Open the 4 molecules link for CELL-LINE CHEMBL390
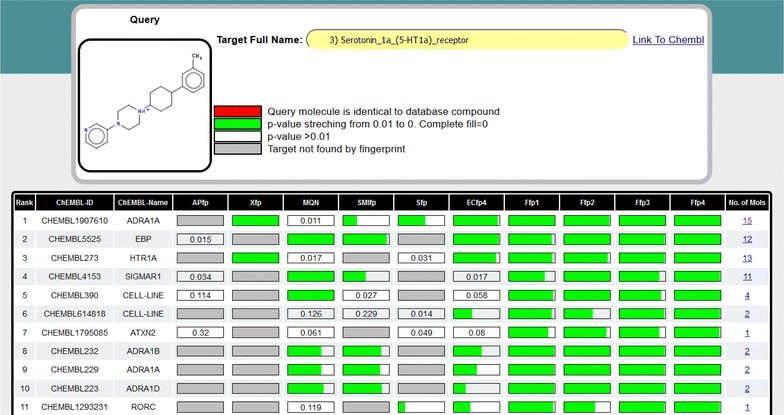 [x=747, y=295]
